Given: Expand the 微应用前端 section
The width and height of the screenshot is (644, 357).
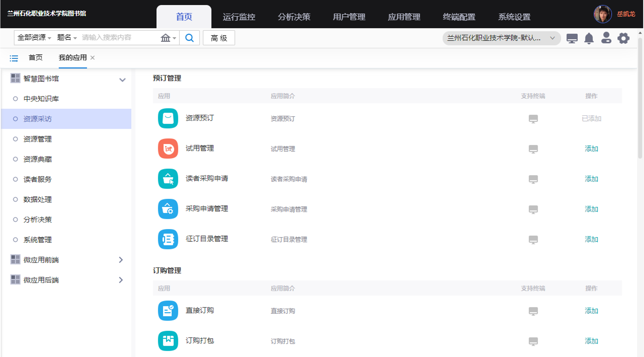Looking at the screenshot, I should coord(121,260).
